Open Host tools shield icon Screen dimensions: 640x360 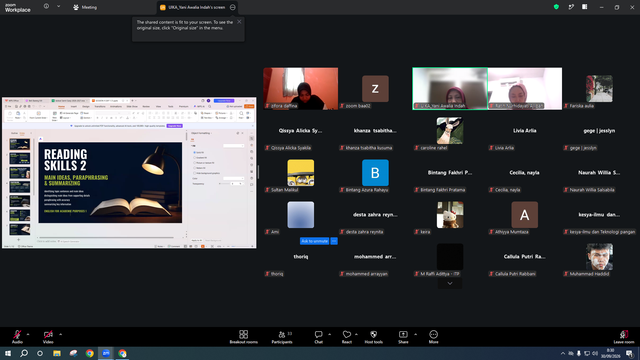click(373, 337)
